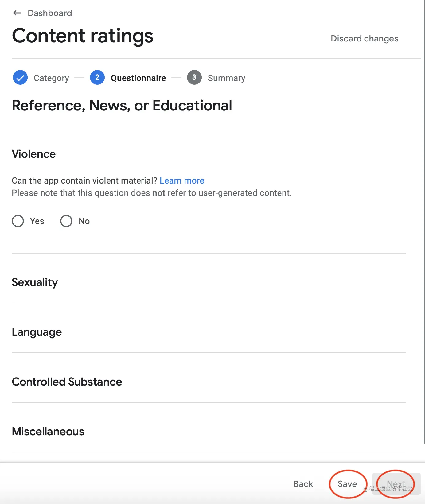Open the Learn more link
The height and width of the screenshot is (504, 425).
pyautogui.click(x=182, y=180)
